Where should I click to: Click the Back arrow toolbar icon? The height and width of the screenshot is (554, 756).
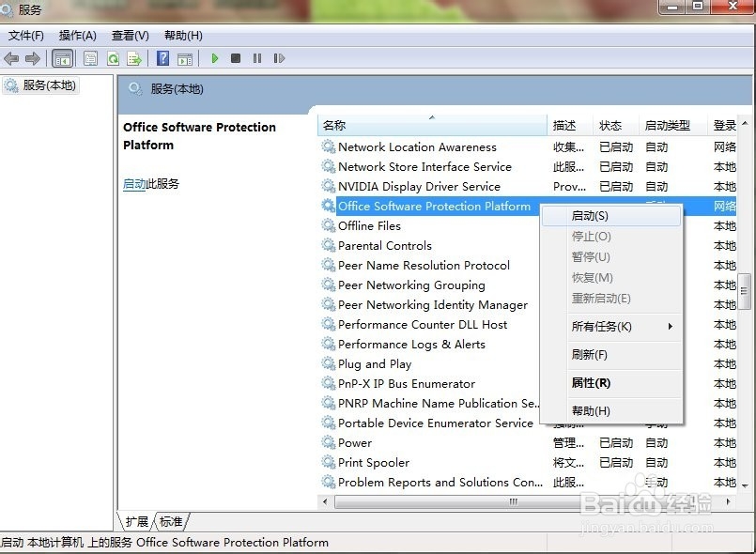(x=11, y=59)
